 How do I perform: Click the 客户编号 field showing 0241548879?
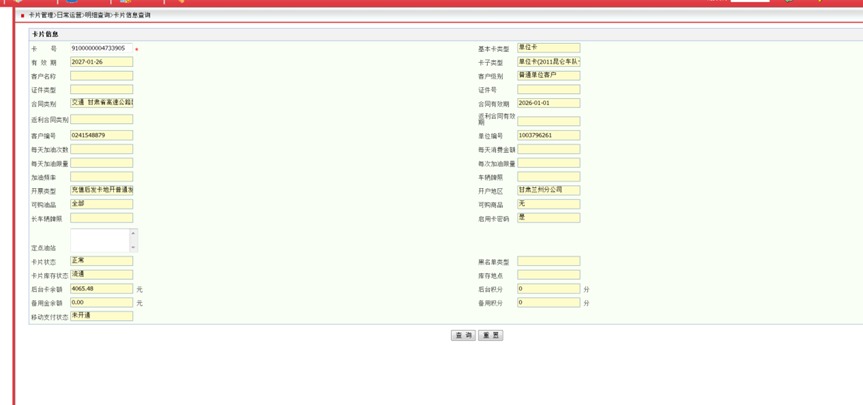point(101,135)
